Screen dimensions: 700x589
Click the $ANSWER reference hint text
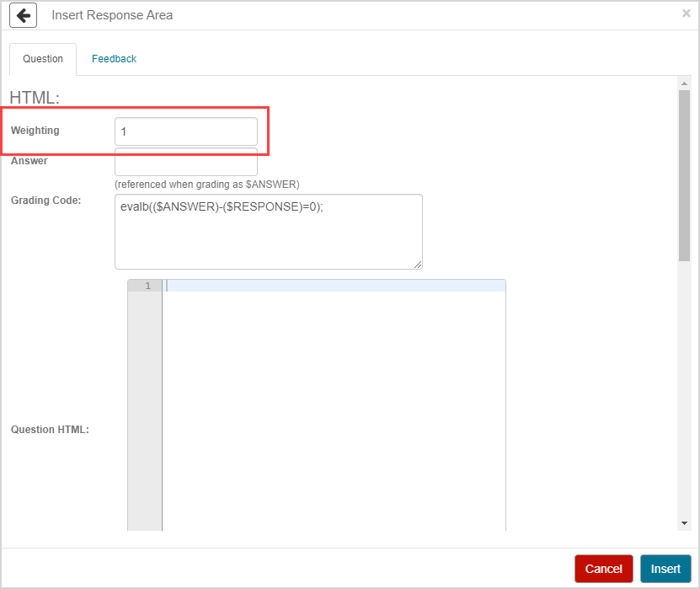pyautogui.click(x=206, y=185)
